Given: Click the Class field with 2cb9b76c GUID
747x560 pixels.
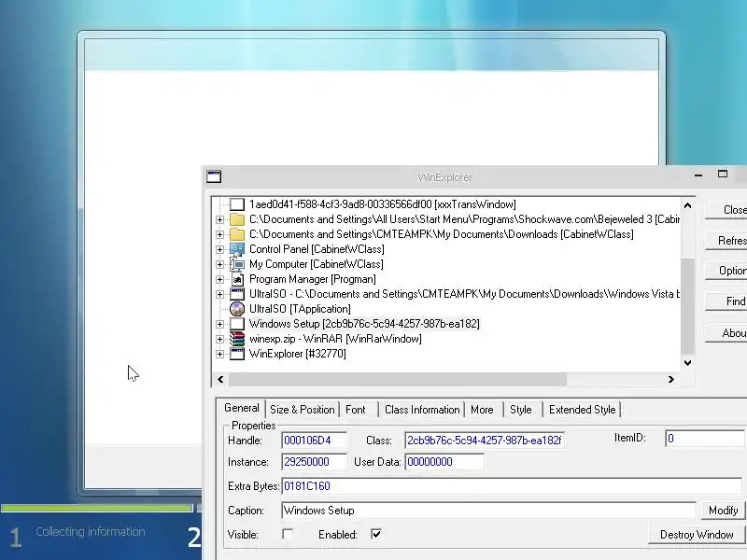Looking at the screenshot, I should point(485,441).
